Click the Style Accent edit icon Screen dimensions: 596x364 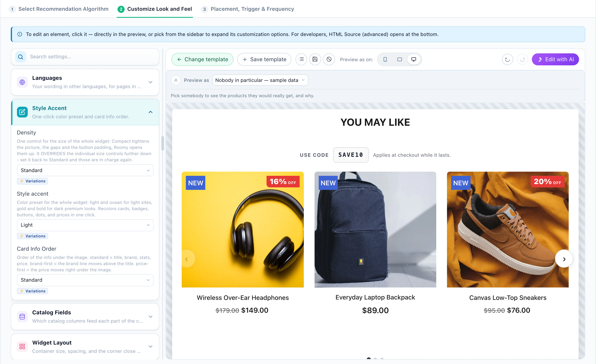coord(22,112)
